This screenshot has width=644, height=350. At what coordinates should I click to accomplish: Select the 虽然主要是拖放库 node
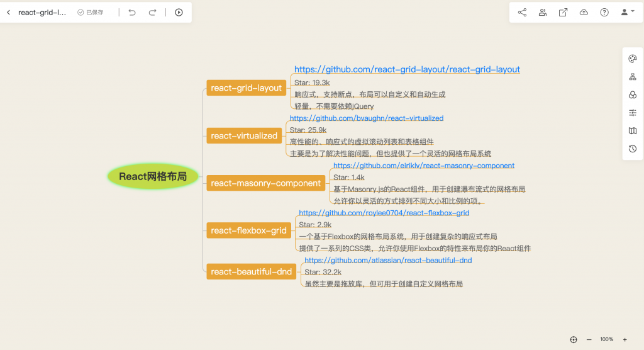[384, 284]
